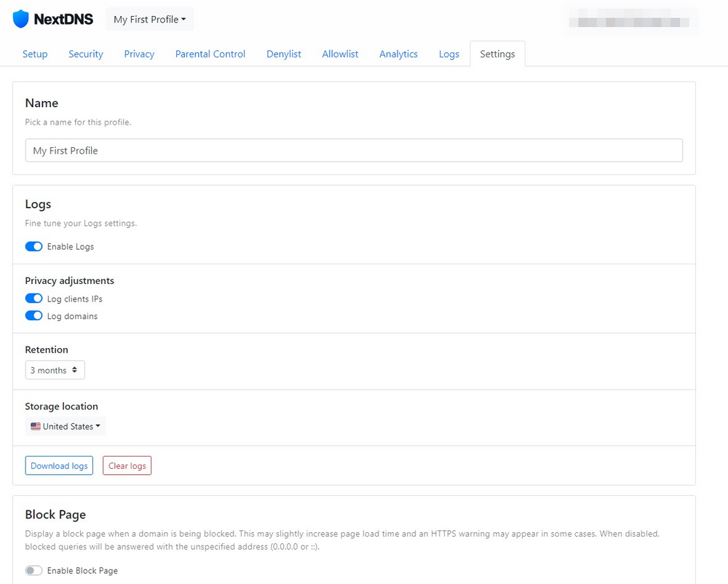Click the Download logs button
The width and height of the screenshot is (728, 584).
click(x=58, y=465)
